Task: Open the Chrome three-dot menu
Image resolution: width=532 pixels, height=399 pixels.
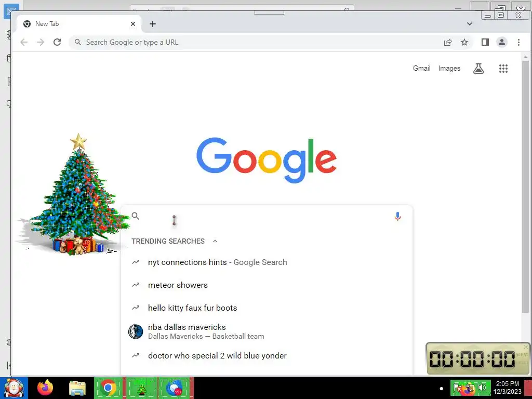Action: 518,42
